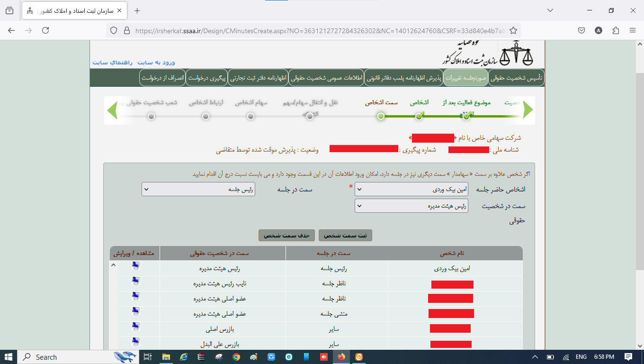Image resolution: width=644 pixels, height=364 pixels.
Task: Click نام شخص column header
Action: [x=455, y=253]
